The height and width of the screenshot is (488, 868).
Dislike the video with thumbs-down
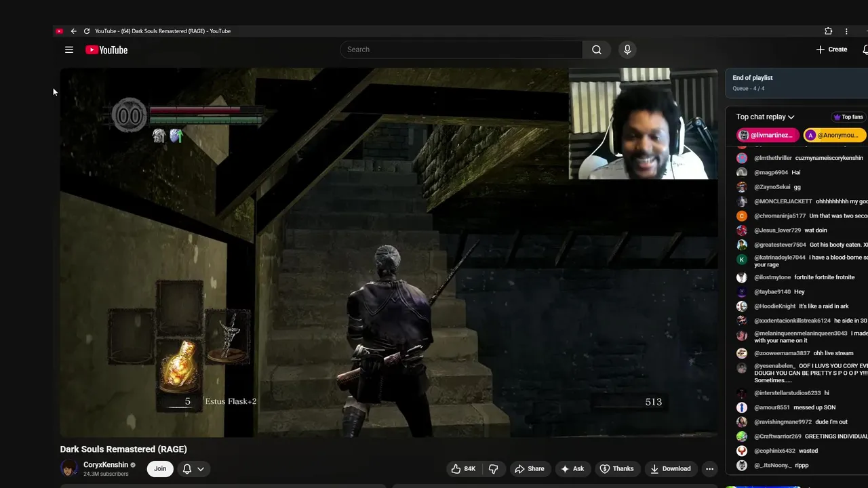(493, 468)
